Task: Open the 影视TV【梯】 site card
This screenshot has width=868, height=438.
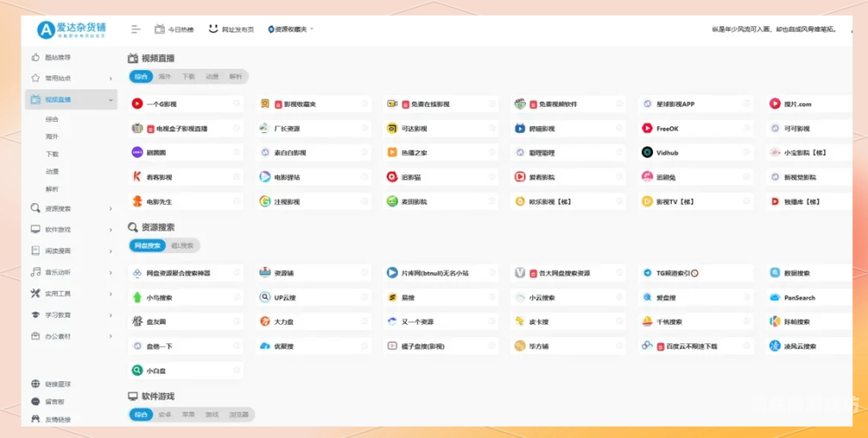Action: 695,201
